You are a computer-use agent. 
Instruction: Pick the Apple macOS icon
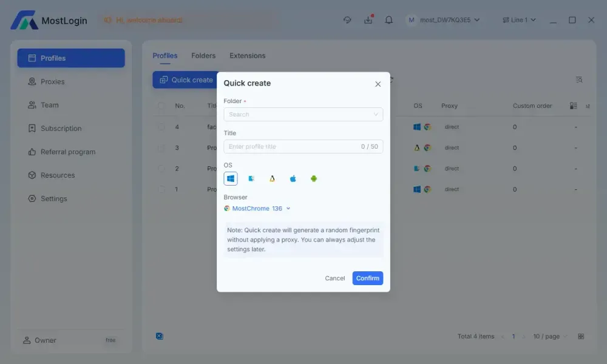click(x=293, y=179)
